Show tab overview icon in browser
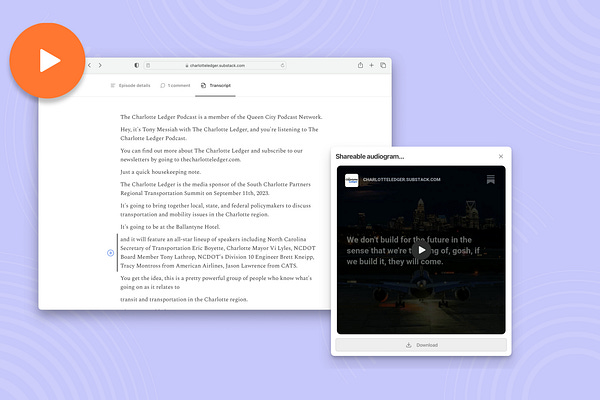The width and height of the screenshot is (600, 400). [x=383, y=65]
